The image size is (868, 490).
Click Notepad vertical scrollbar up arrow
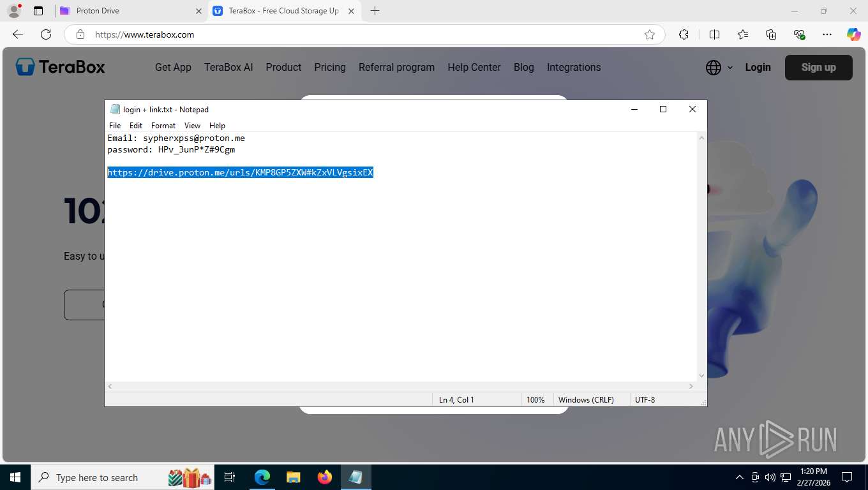click(x=702, y=138)
